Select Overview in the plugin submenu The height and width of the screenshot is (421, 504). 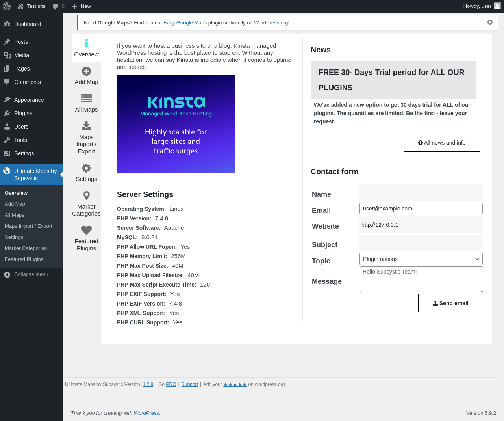tap(16, 193)
